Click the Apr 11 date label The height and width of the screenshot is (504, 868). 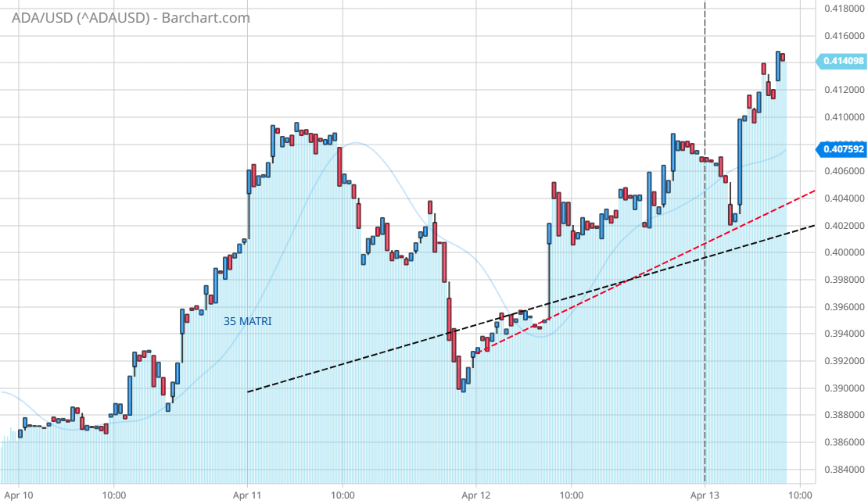247,495
